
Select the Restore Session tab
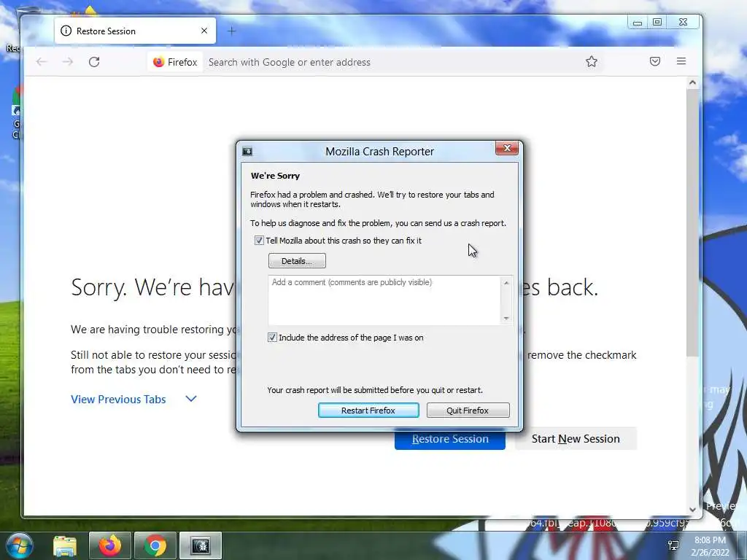[x=135, y=31]
